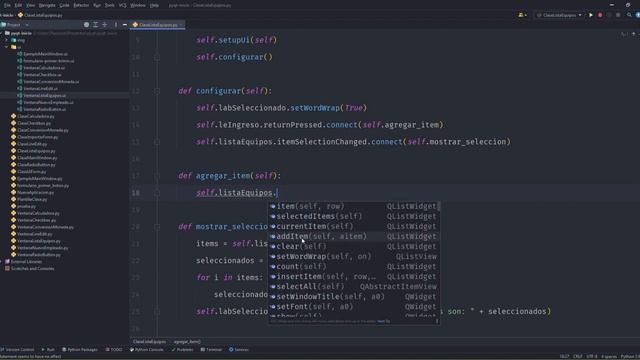Open Terminal tool window
640x360 pixels.
211,350
